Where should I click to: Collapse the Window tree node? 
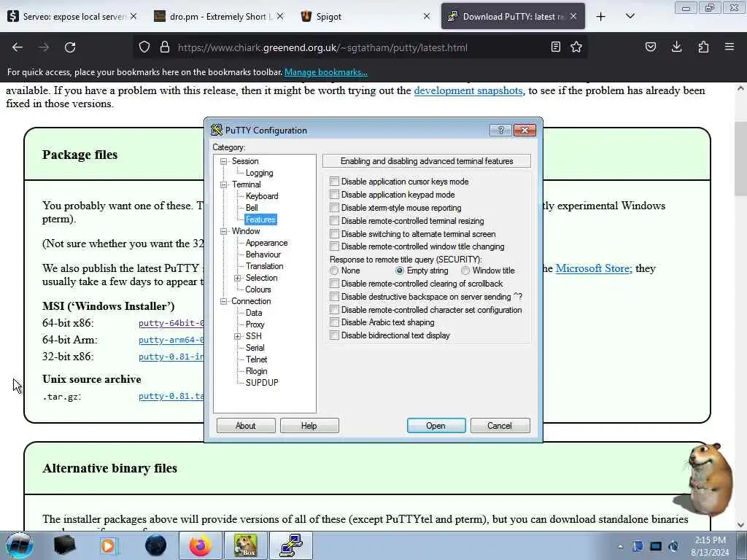click(x=223, y=231)
